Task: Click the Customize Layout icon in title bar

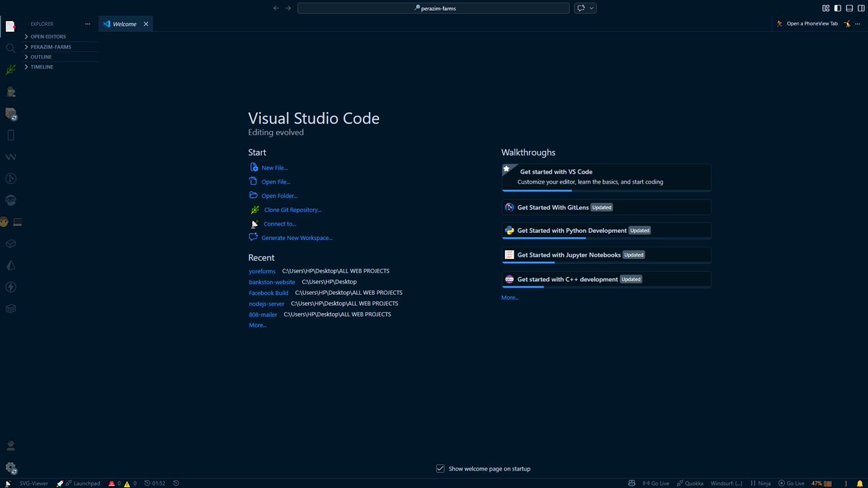Action: (x=826, y=8)
